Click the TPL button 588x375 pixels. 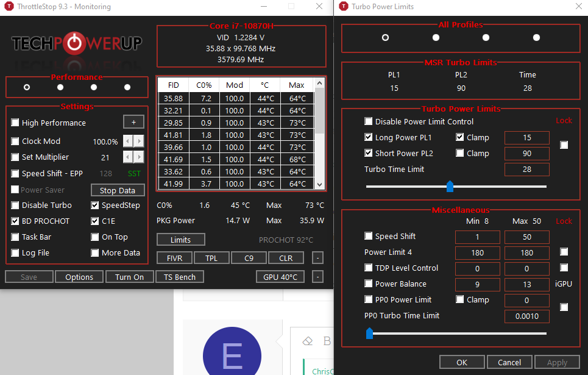point(211,258)
